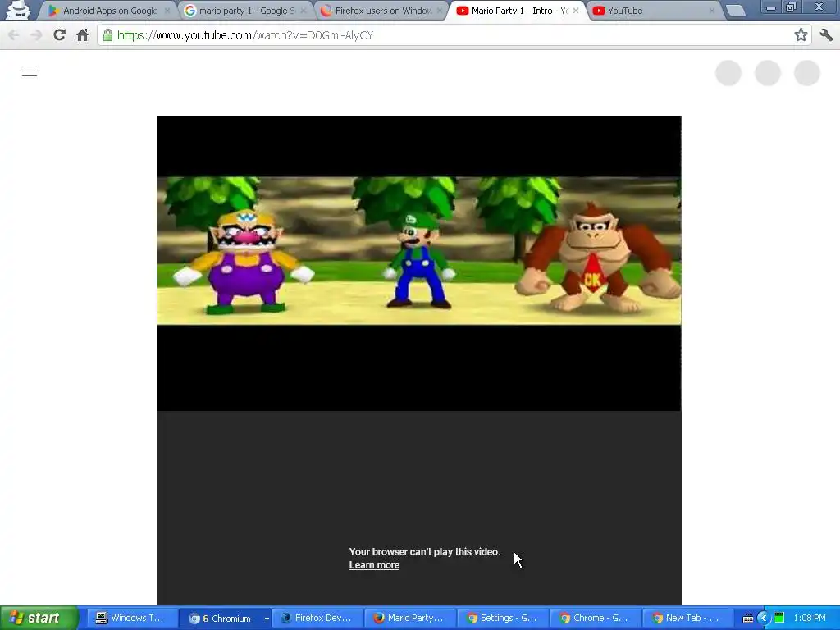Click the Learn more link
Image resolution: width=840 pixels, height=630 pixels.
[x=374, y=565]
